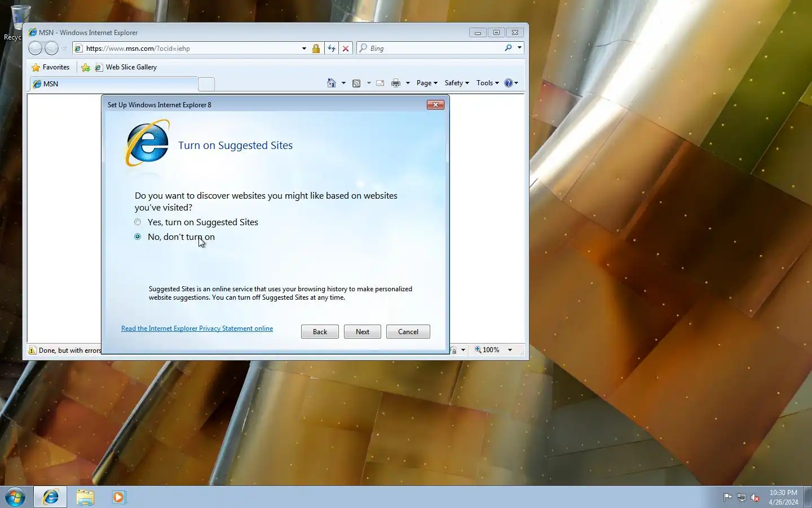The image size is (812, 508).
Task: Click the zoom level 100% button
Action: tap(488, 350)
